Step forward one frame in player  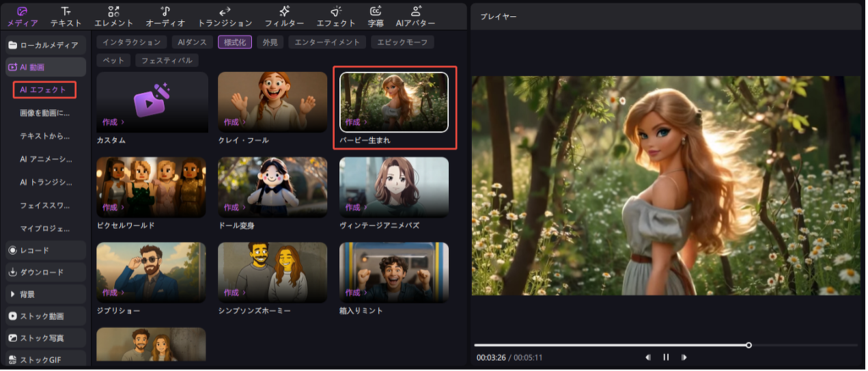coord(684,357)
